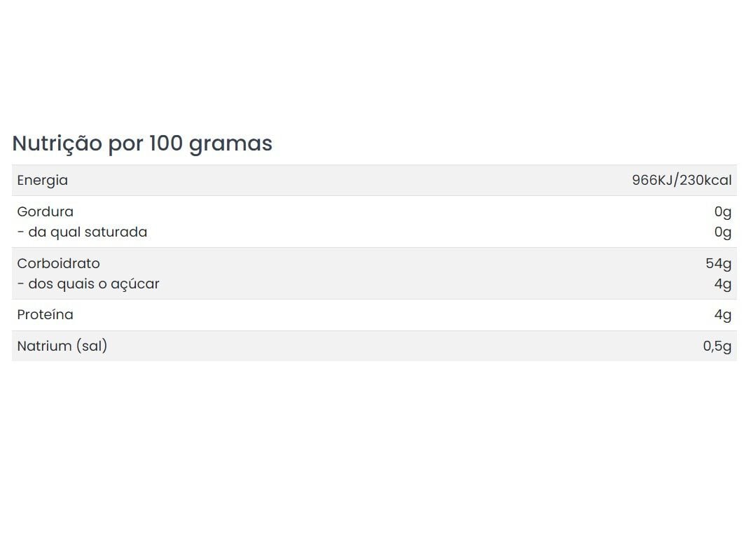Click the sugar 4g value
The width and height of the screenshot is (751, 560).
(722, 283)
